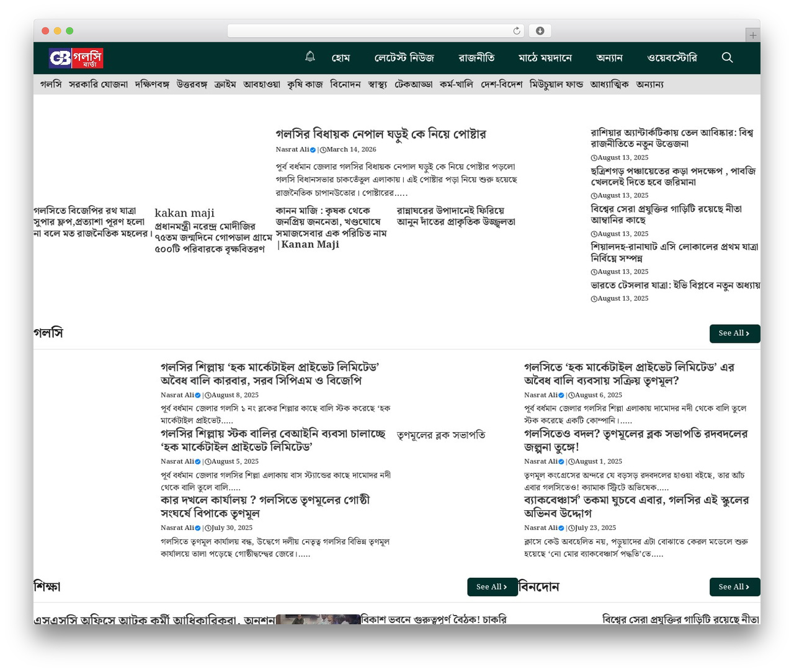Select টেকআড্ডা category link
794x672 pixels.
414,84
